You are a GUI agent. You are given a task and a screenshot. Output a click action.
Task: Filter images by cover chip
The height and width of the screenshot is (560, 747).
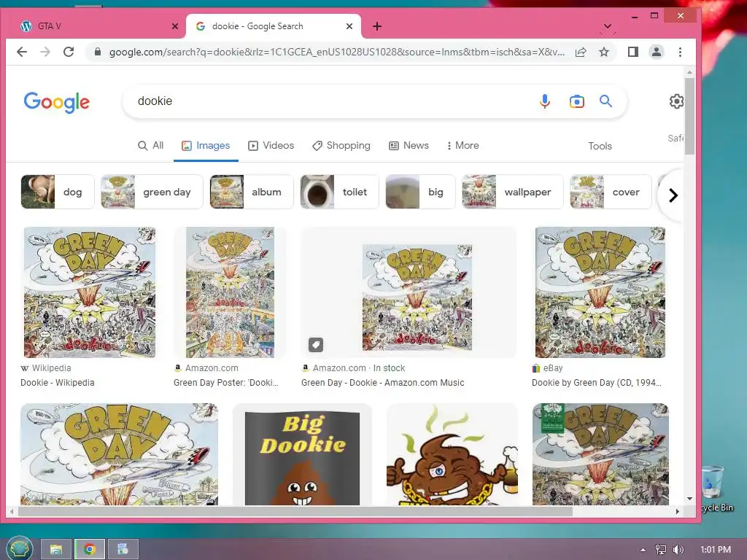(x=611, y=192)
